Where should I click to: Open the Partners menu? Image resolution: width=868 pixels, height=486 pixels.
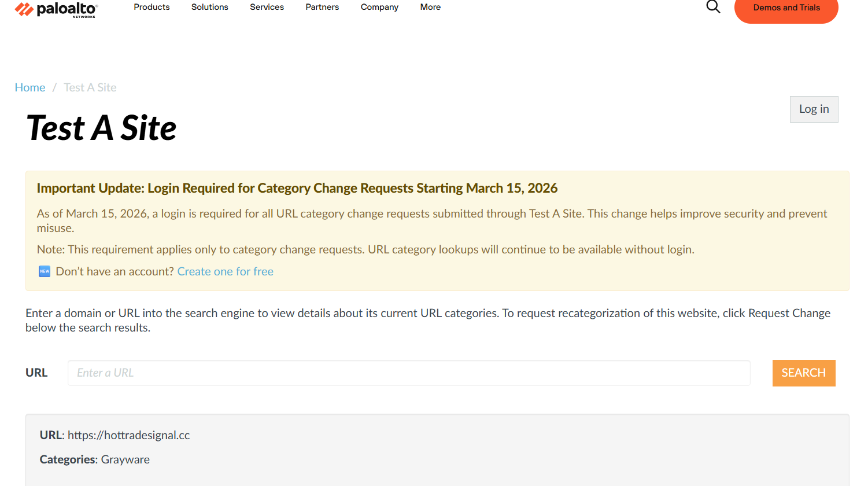coord(322,7)
